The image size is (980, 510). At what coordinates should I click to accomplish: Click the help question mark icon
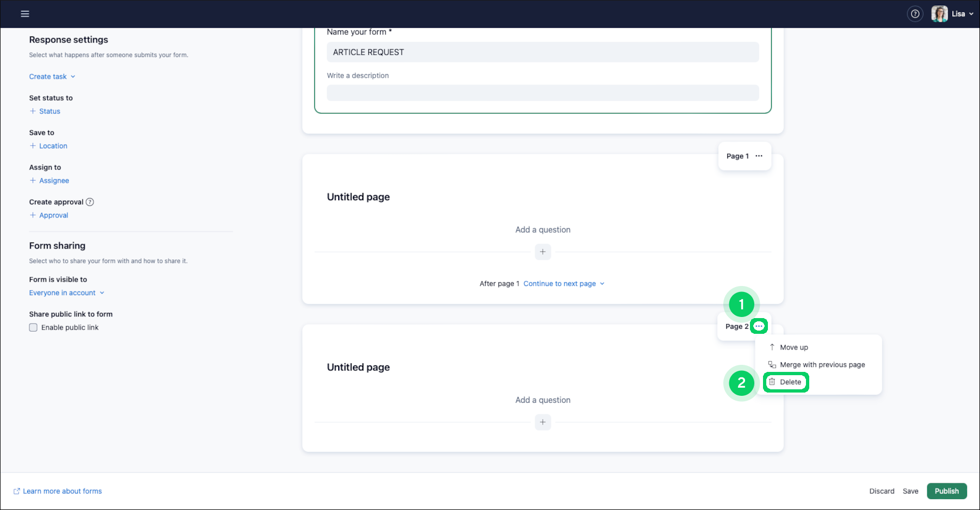tap(915, 14)
